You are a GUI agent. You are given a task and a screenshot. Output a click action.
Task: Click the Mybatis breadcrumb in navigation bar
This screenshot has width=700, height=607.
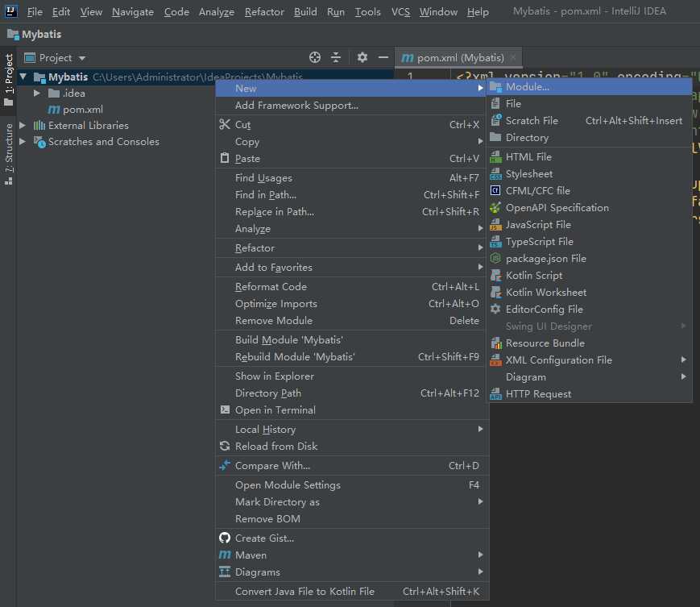(x=35, y=34)
